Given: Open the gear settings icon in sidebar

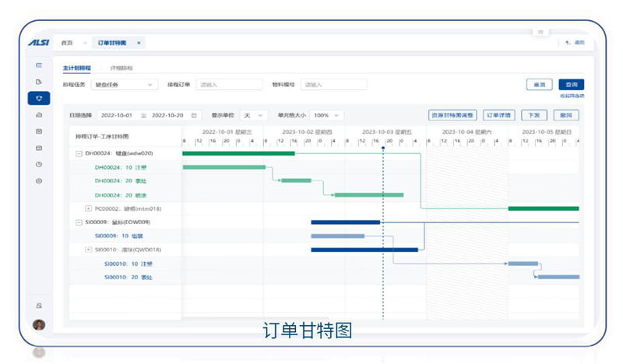Looking at the screenshot, I should tap(39, 180).
